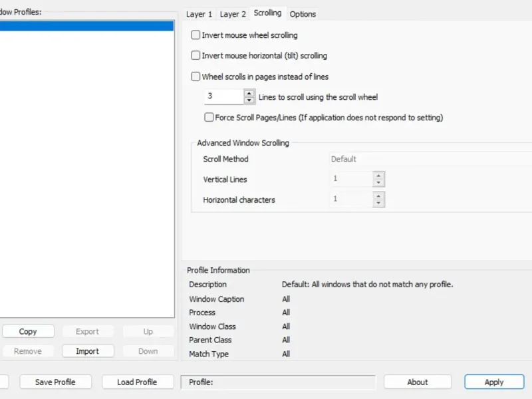Viewport: 532px width, 399px height.
Task: Click the lines to scroll number field
Action: point(223,96)
